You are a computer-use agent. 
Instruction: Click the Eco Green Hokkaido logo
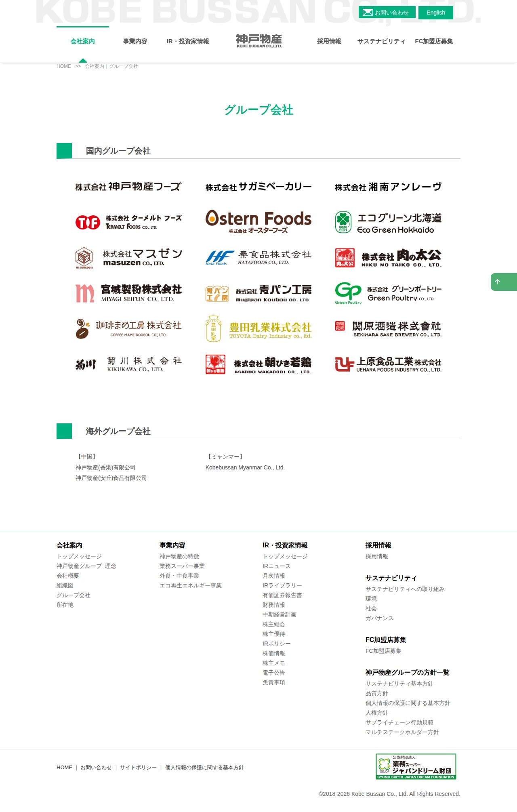(388, 223)
